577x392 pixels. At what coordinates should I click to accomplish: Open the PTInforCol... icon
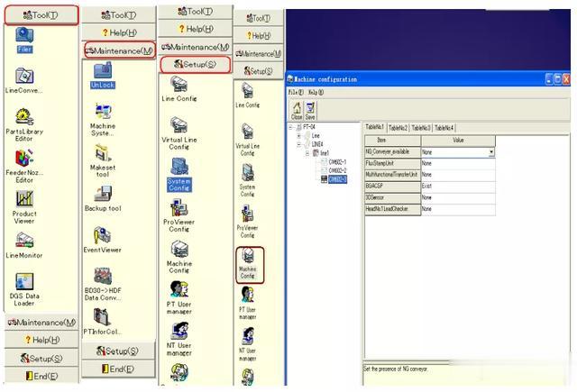point(102,322)
